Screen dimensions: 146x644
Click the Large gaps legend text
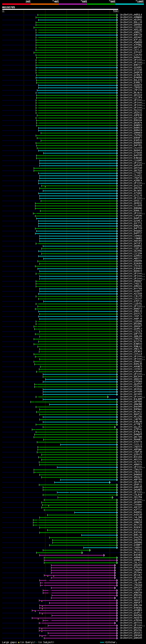click(x=28, y=642)
